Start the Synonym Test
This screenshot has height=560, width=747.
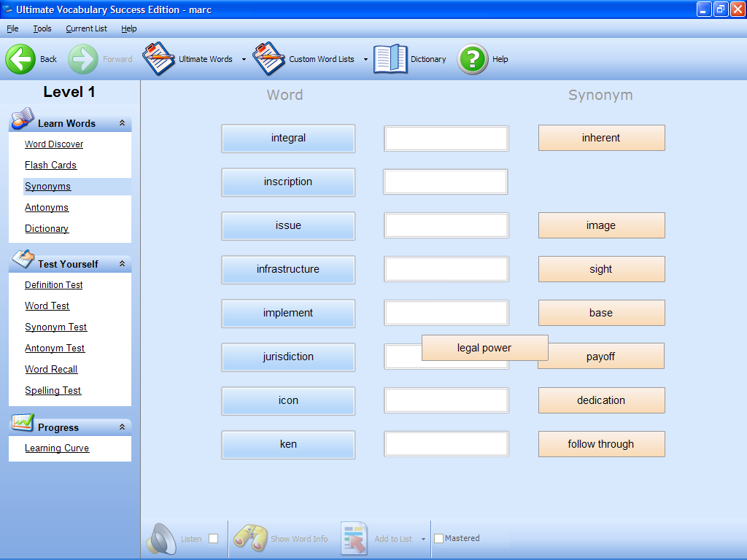(x=55, y=327)
